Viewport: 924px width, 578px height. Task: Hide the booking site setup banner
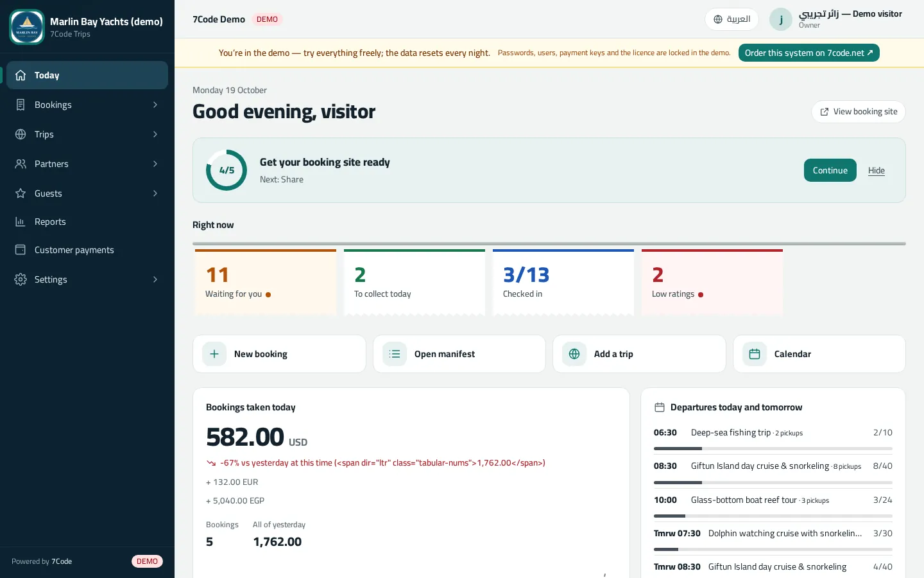coord(877,170)
